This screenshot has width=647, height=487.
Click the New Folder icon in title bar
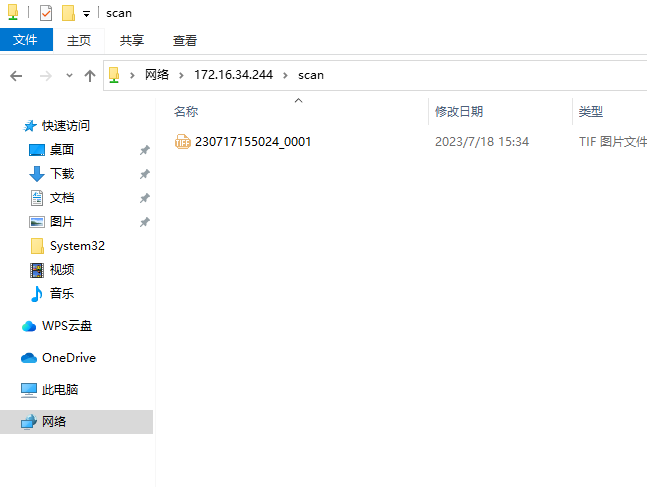coord(68,13)
